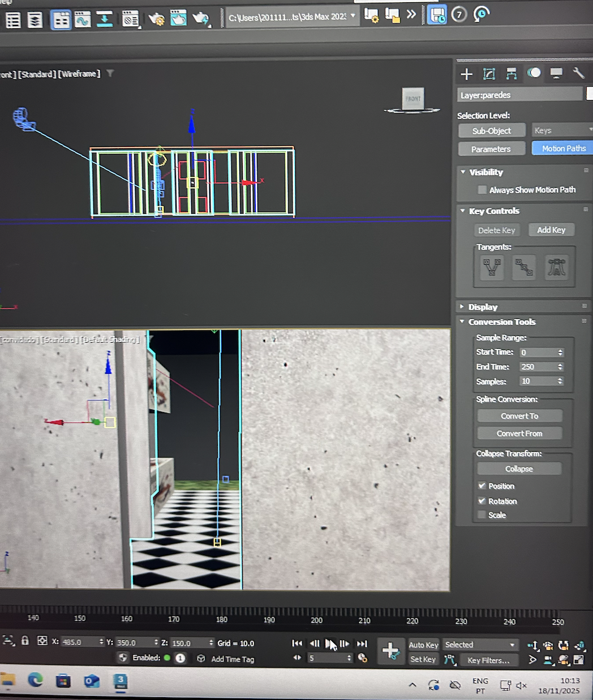Viewport: 593px width, 700px height.
Task: Open the Create tab in the command panel
Action: pos(466,74)
